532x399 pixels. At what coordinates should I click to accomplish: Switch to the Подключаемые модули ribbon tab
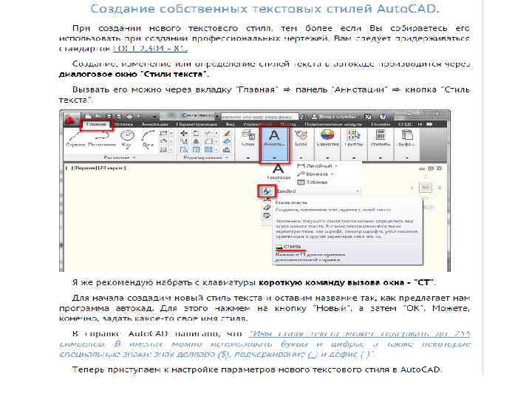pyautogui.click(x=332, y=125)
